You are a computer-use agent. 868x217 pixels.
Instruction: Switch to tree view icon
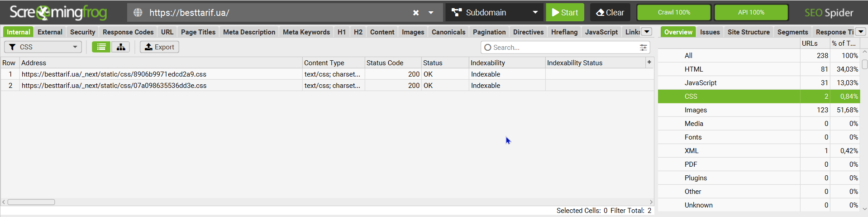[121, 47]
